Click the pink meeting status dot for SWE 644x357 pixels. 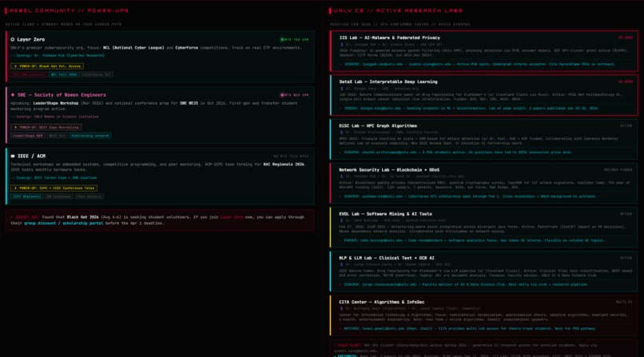(282, 95)
